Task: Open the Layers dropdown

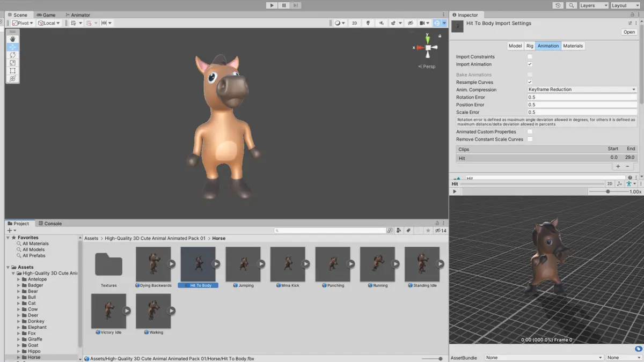Action: click(594, 5)
